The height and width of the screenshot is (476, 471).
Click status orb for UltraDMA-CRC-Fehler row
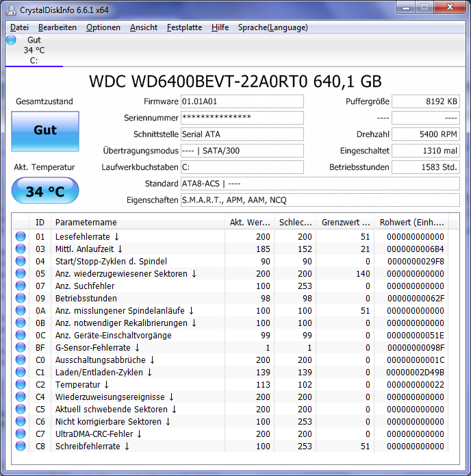click(21, 434)
